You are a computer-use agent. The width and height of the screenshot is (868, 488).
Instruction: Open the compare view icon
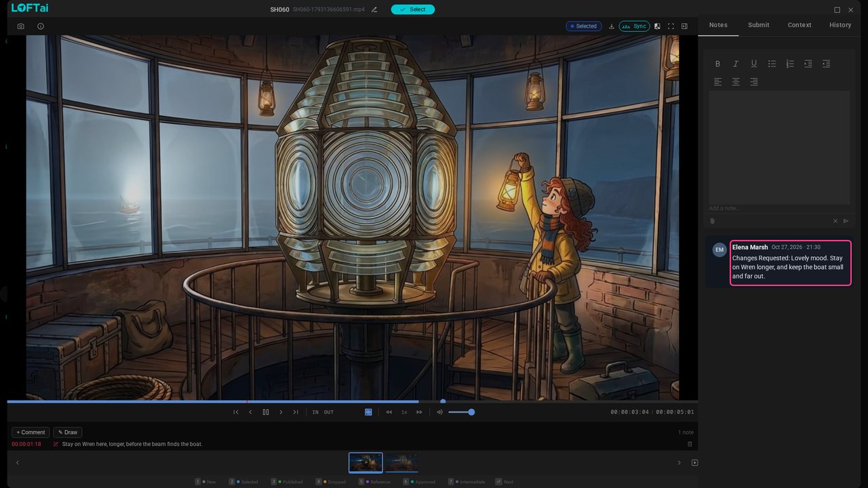tap(657, 26)
